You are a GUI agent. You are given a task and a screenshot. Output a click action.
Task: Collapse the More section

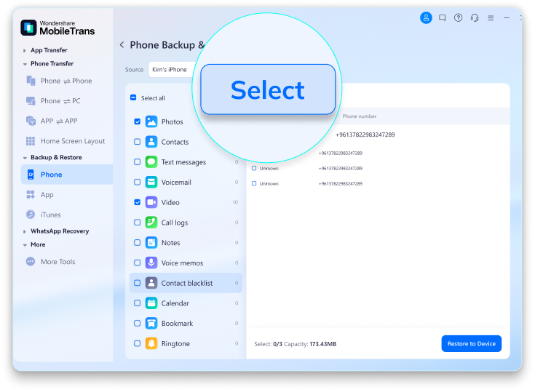[25, 245]
